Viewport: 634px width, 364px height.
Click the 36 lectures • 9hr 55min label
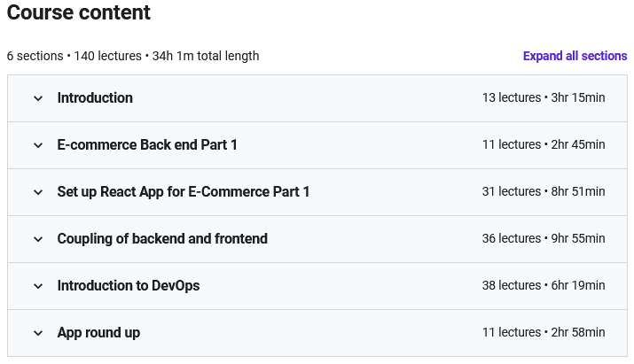pyautogui.click(x=544, y=239)
